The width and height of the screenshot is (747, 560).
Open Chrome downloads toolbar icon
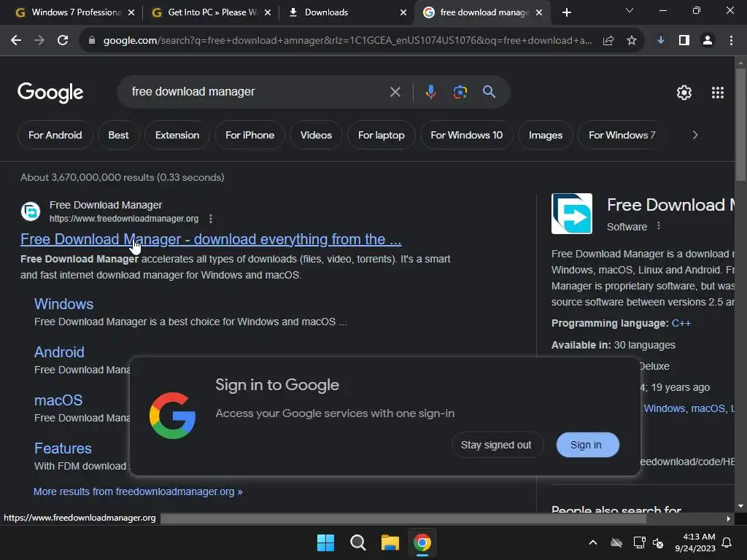pyautogui.click(x=661, y=41)
